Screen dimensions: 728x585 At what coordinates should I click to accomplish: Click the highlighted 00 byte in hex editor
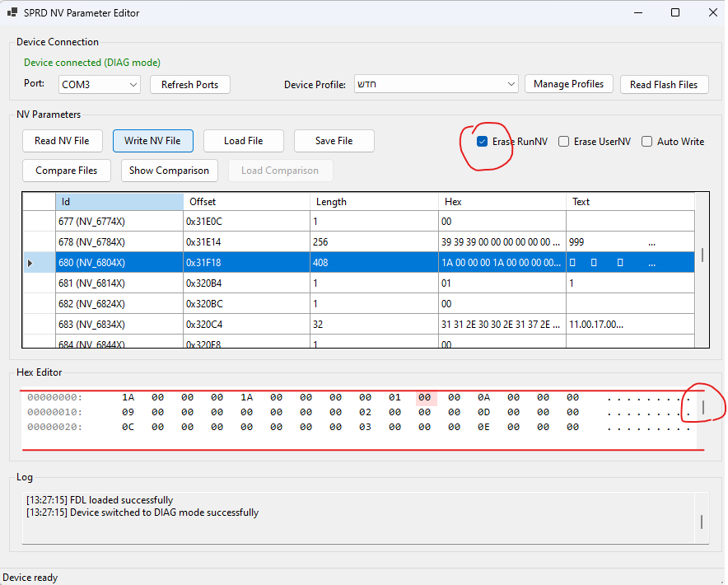click(x=425, y=397)
